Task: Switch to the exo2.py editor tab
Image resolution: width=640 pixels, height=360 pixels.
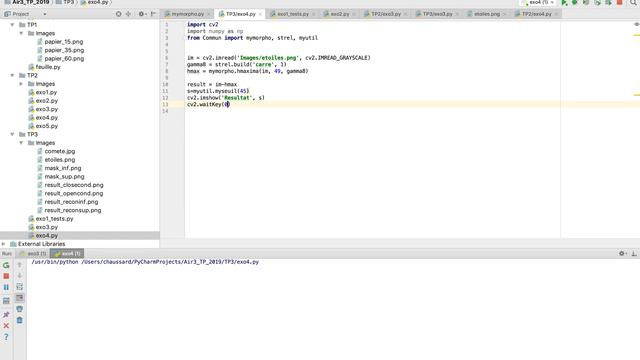Action: click(x=340, y=14)
